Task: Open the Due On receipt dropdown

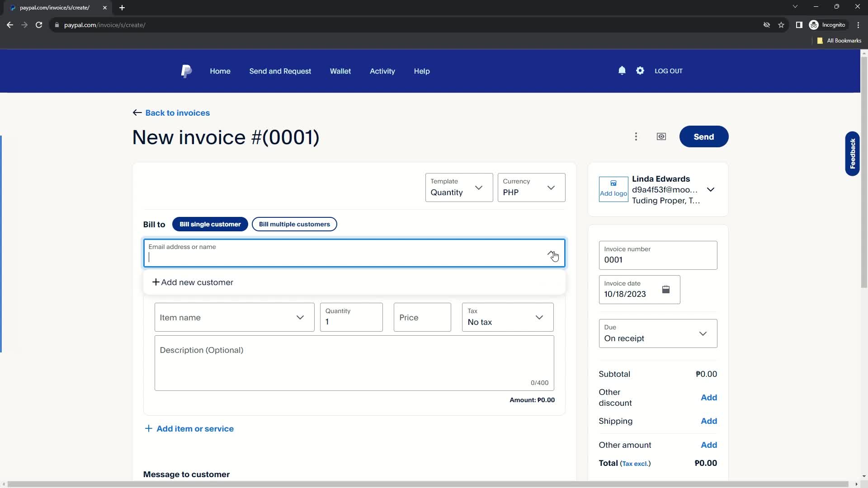Action: [x=658, y=333]
